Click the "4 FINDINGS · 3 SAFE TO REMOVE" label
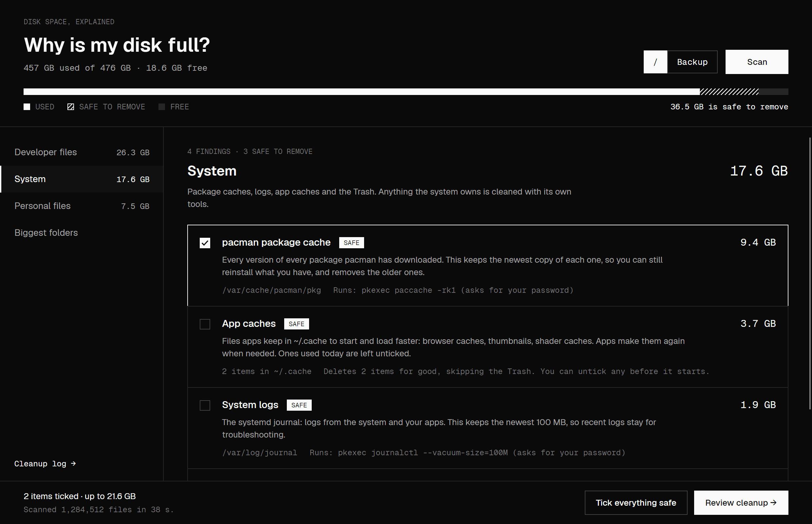The image size is (812, 524). (x=250, y=151)
